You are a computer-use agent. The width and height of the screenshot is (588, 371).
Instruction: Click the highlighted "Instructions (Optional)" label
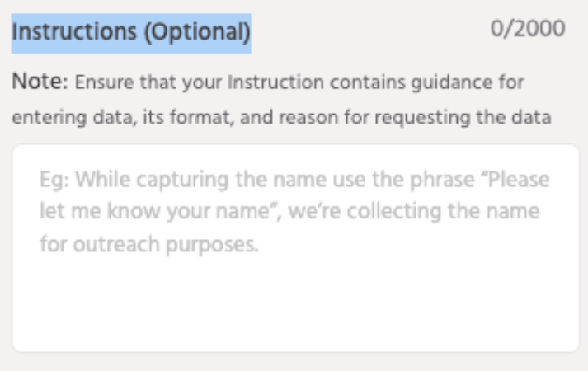click(x=130, y=31)
